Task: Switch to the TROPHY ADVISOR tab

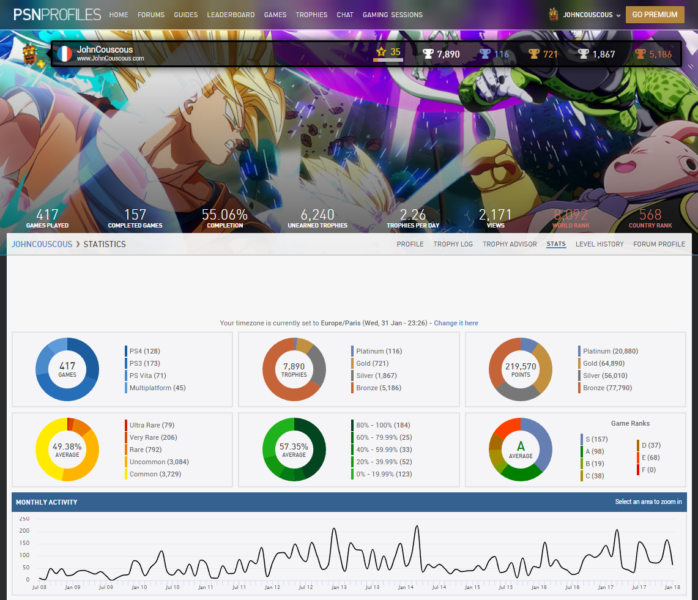Action: (x=510, y=244)
